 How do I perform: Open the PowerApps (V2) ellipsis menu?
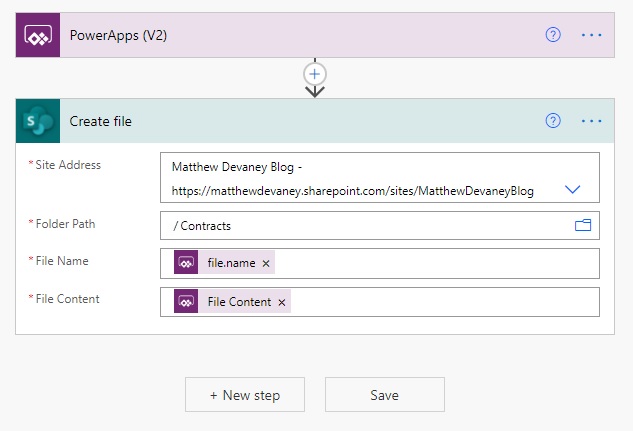point(591,35)
